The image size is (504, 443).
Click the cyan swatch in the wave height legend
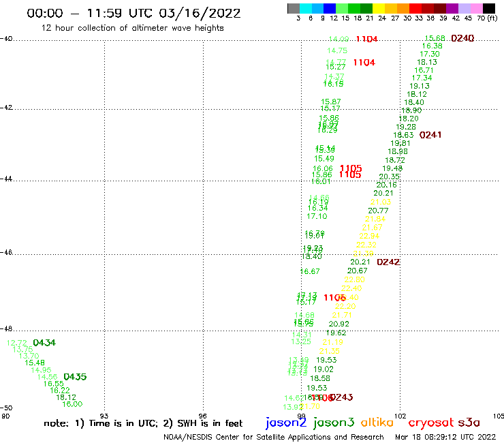[x=306, y=9]
